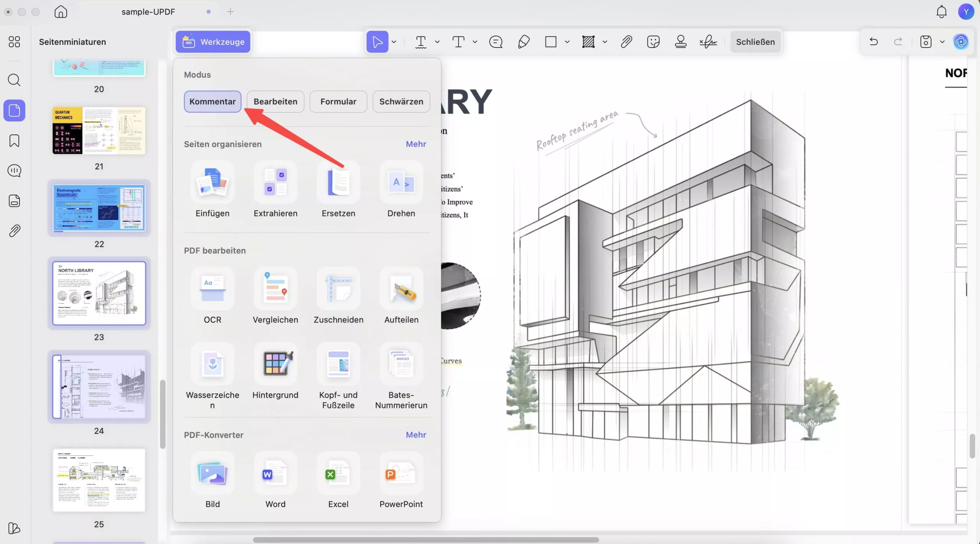Click the Ersetzen pages icon
The height and width of the screenshot is (544, 980).
click(338, 182)
